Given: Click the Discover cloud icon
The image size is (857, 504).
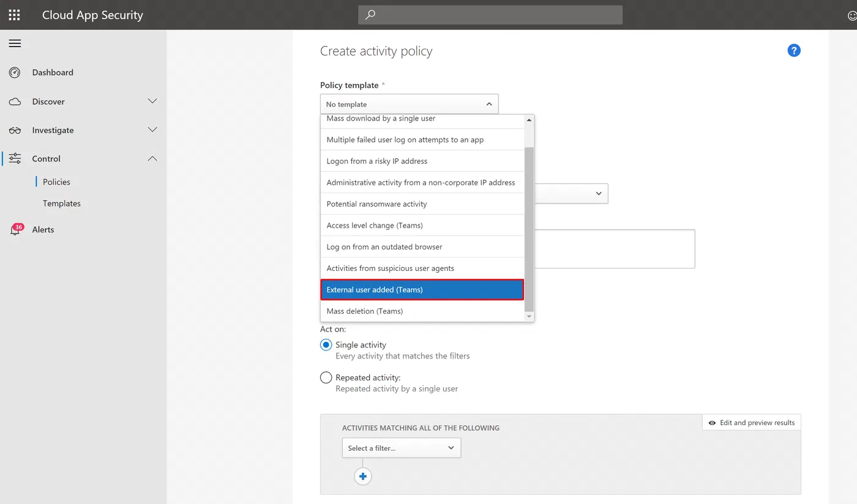Looking at the screenshot, I should click(15, 102).
